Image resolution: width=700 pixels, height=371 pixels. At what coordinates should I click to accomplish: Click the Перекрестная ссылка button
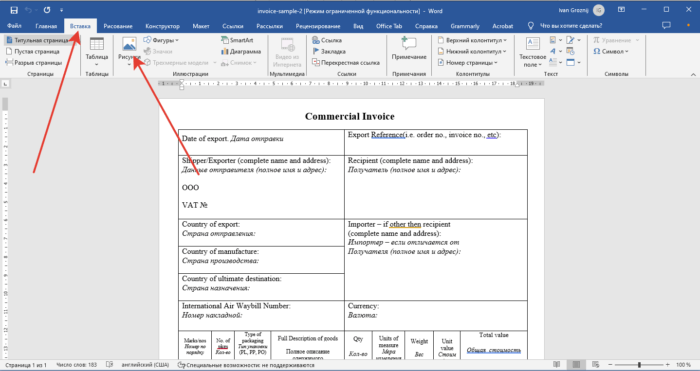pos(346,63)
